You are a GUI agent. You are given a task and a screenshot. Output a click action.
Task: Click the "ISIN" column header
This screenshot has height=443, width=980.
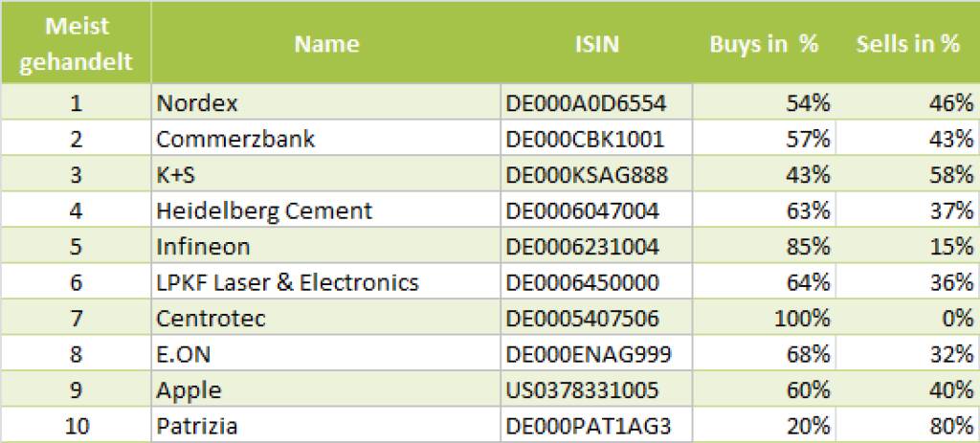click(x=596, y=44)
